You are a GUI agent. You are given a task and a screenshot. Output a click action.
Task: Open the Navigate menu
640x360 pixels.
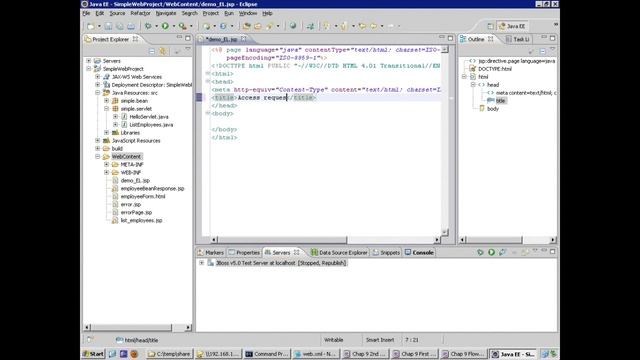(x=166, y=13)
